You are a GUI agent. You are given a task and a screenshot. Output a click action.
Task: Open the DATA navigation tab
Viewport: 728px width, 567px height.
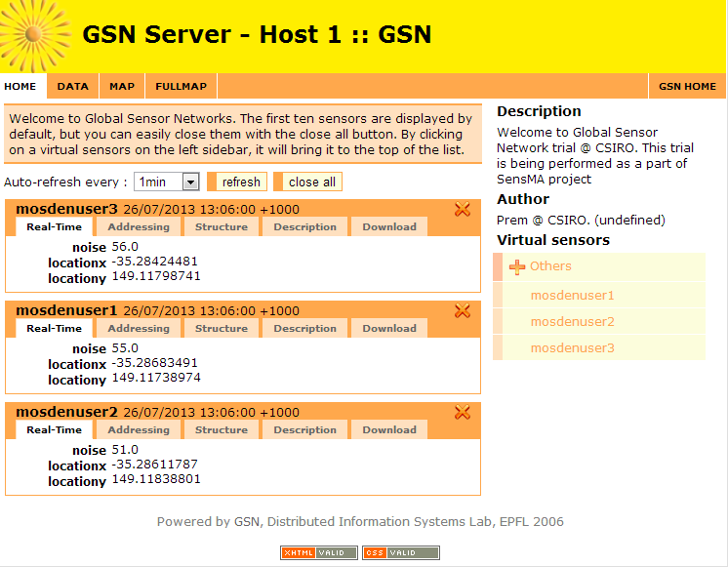[x=72, y=86]
